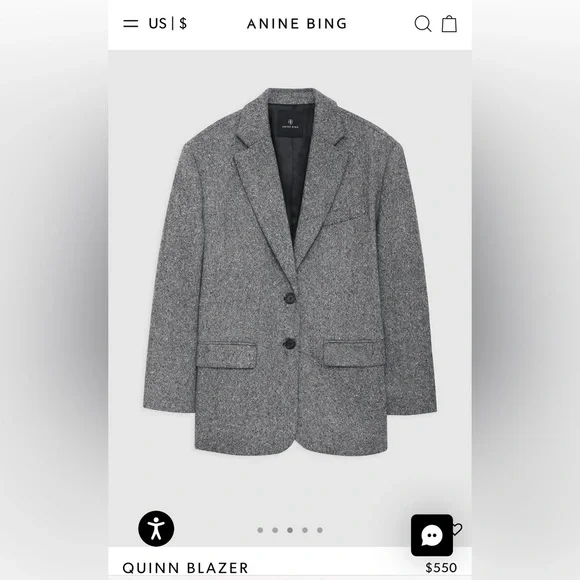The image size is (580, 580).
Task: Open the hamburger navigation menu
Action: (131, 24)
